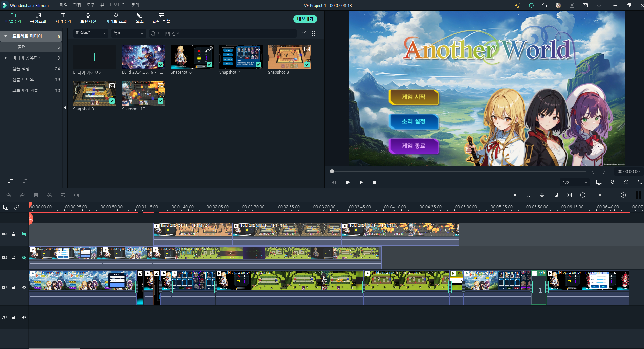Click the fullscreen preview icon
The image size is (644, 349).
(639, 182)
